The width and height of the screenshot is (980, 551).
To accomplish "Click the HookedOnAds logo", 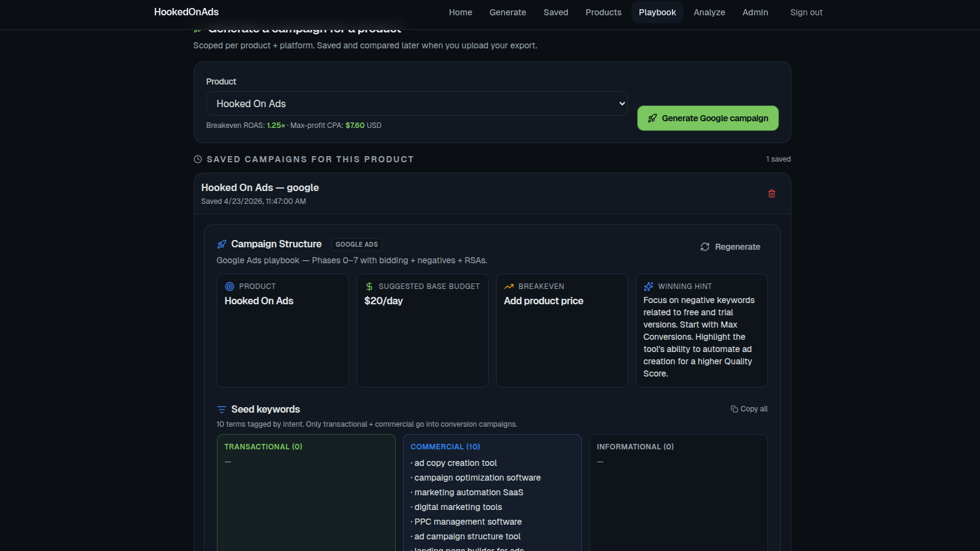I will [x=186, y=12].
